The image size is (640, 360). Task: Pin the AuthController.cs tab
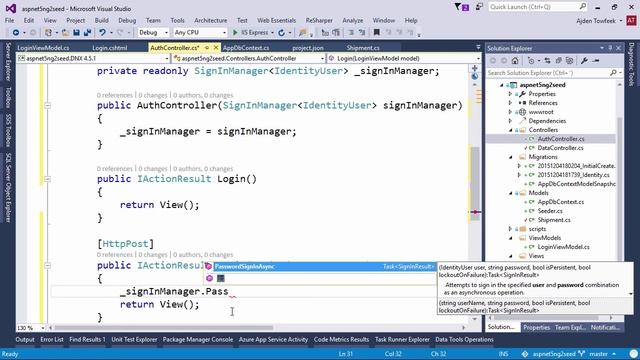click(207, 48)
